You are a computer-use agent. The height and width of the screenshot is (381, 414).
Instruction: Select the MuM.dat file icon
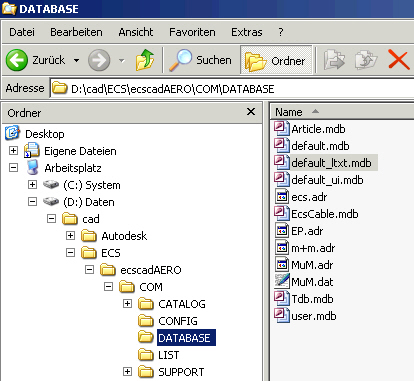tap(281, 282)
